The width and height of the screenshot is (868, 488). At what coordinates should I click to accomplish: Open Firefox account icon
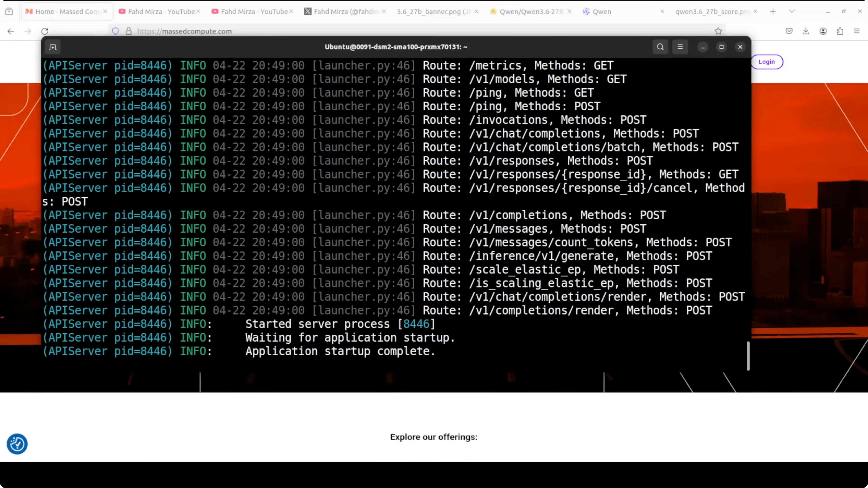pos(823,31)
